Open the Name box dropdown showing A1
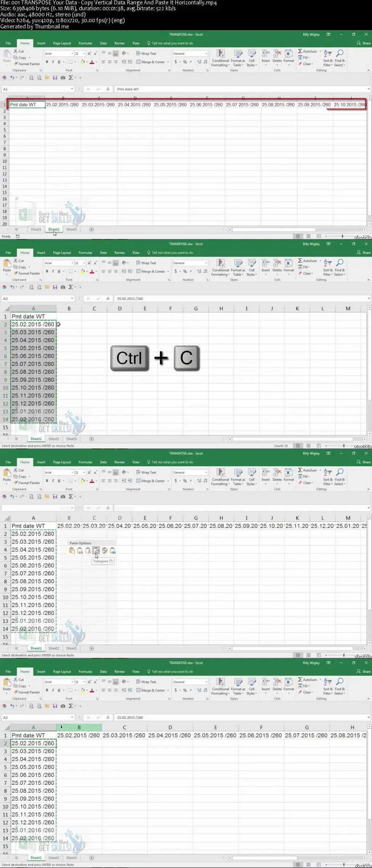 72,89
